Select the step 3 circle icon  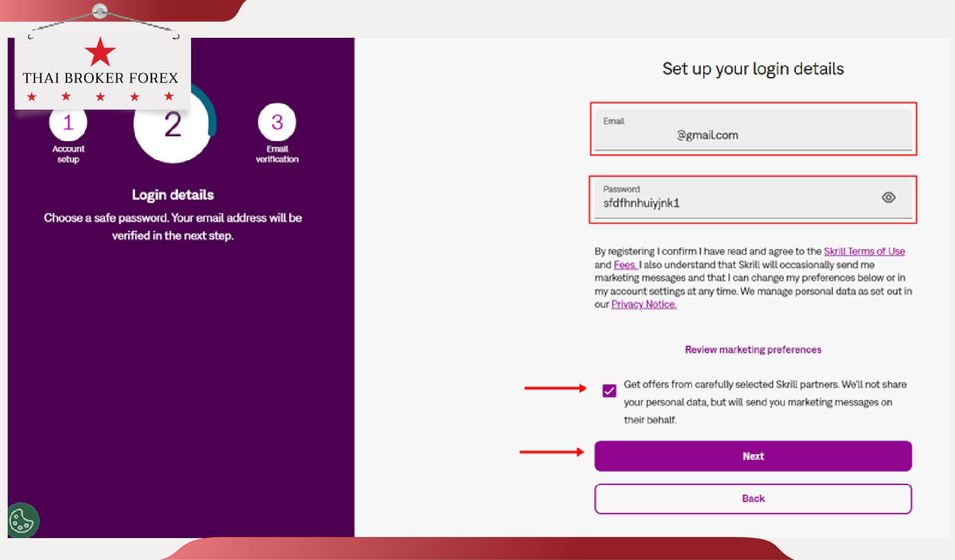pos(277,122)
